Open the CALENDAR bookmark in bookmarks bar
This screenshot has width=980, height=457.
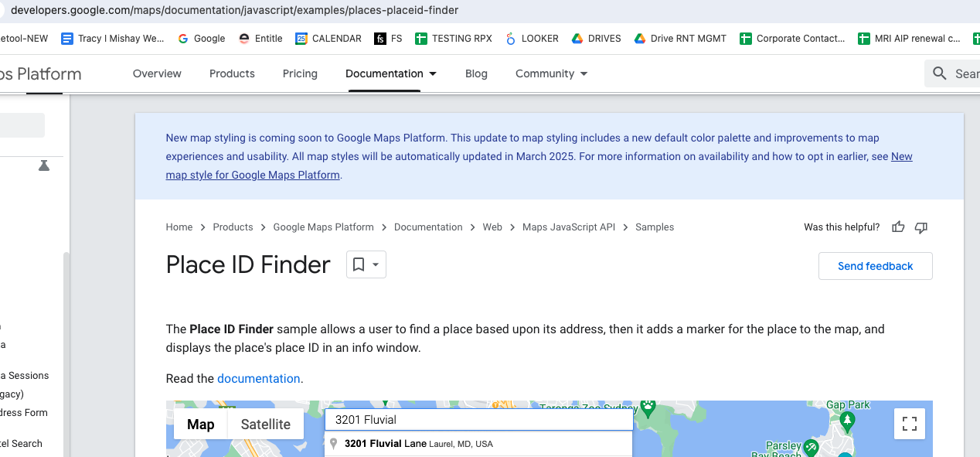(x=328, y=38)
